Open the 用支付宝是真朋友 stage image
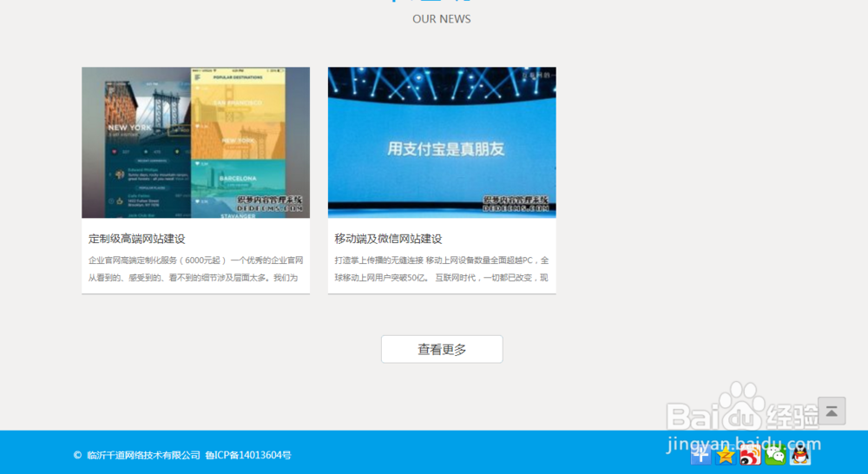Image resolution: width=868 pixels, height=474 pixels. tap(442, 143)
